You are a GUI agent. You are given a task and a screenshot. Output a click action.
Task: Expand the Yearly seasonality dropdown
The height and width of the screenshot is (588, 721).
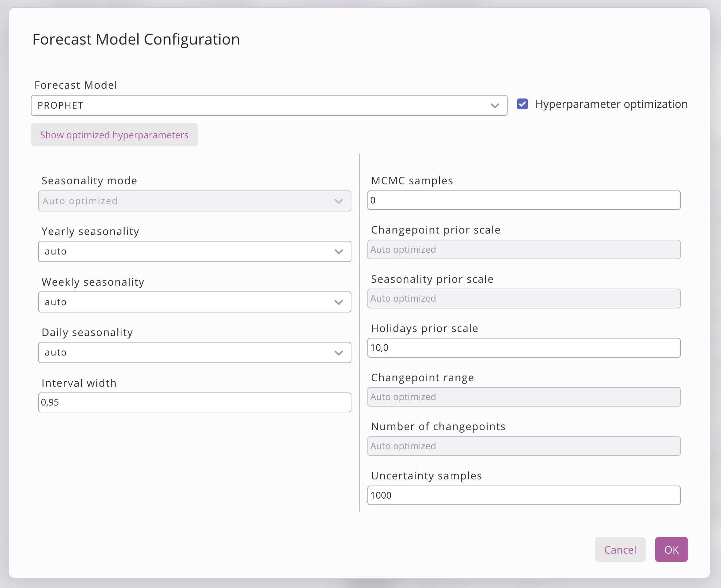tap(194, 251)
